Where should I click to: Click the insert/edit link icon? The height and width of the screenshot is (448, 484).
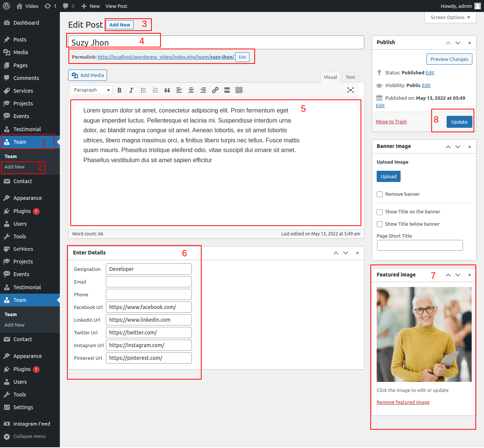coord(215,90)
